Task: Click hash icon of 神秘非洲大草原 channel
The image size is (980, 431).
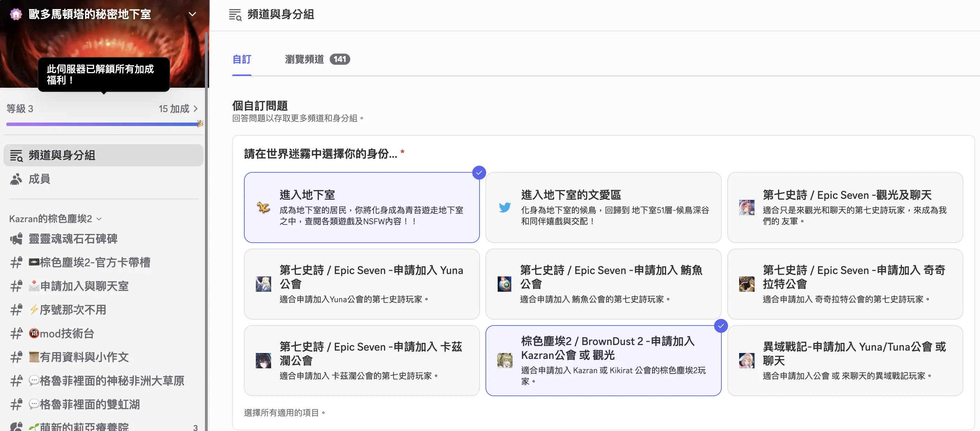Action: click(x=16, y=381)
